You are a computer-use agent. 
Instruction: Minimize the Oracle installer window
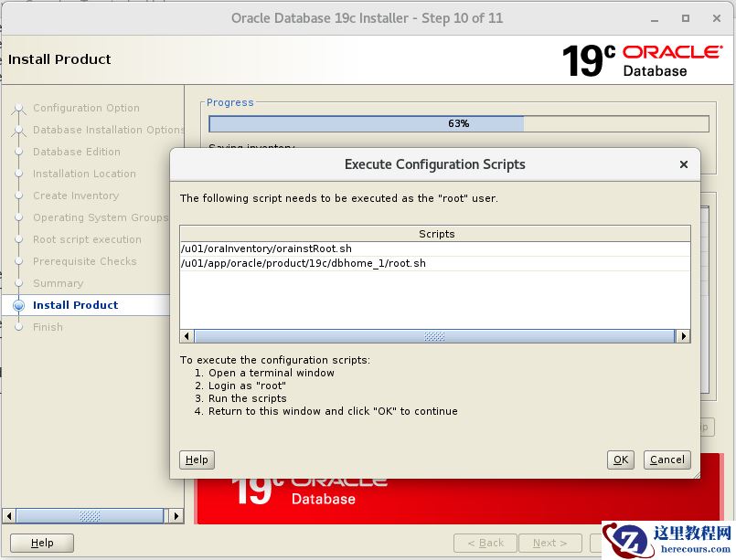click(655, 19)
